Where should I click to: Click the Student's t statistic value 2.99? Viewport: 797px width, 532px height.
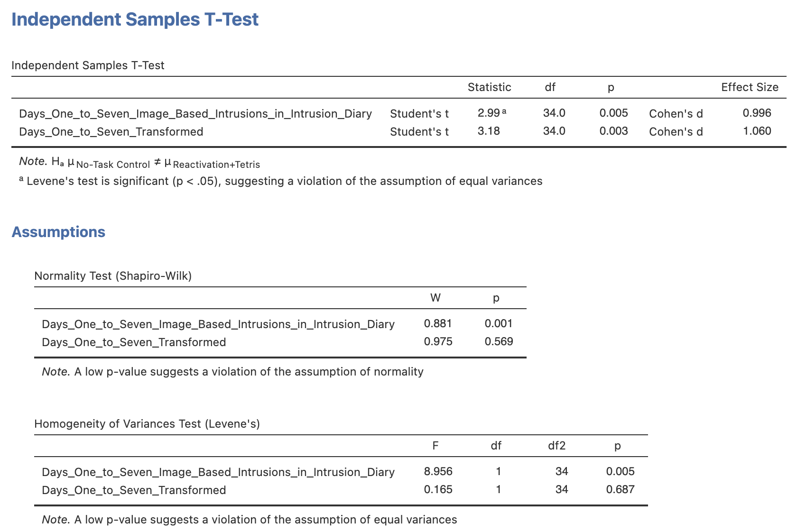click(x=489, y=113)
